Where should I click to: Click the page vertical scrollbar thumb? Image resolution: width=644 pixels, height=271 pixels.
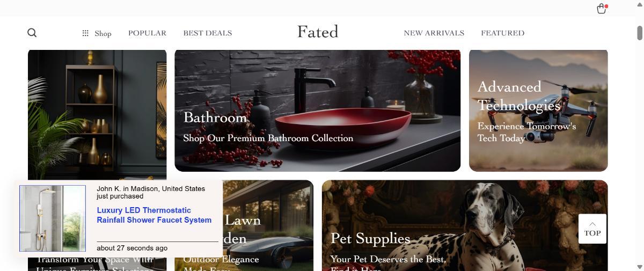coord(640,32)
